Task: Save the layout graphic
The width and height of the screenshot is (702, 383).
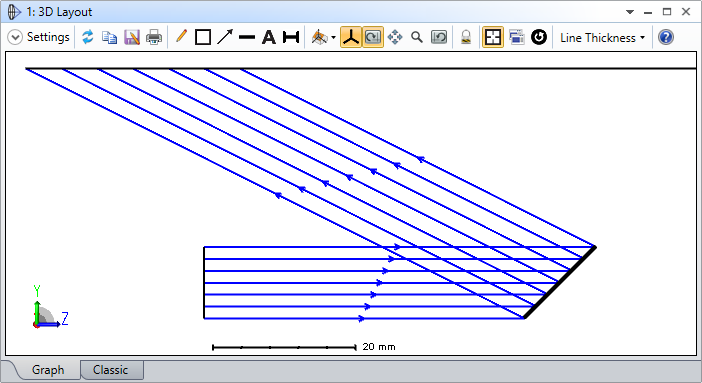Action: click(x=132, y=37)
